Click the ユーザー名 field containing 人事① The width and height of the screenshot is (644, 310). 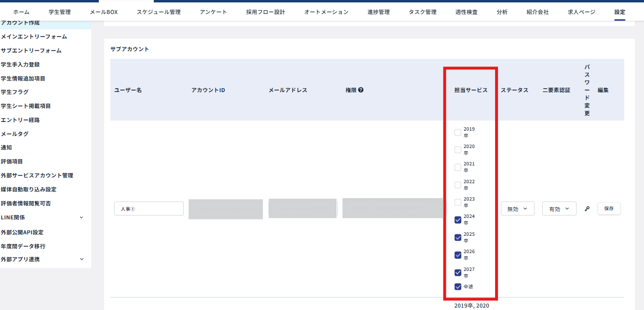tap(148, 209)
